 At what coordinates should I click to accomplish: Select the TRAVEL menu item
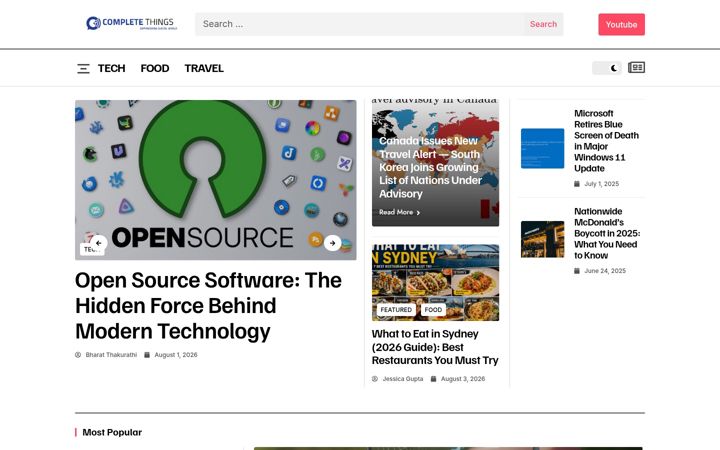204,68
